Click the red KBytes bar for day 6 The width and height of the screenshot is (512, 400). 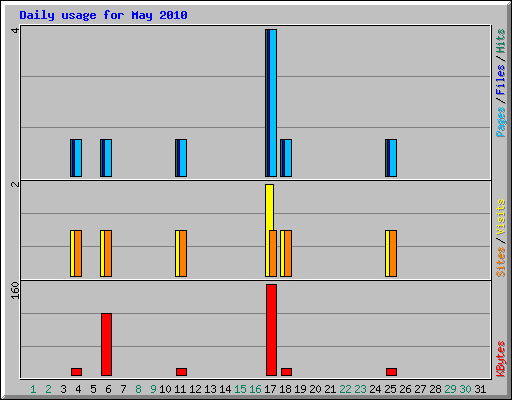tap(106, 345)
